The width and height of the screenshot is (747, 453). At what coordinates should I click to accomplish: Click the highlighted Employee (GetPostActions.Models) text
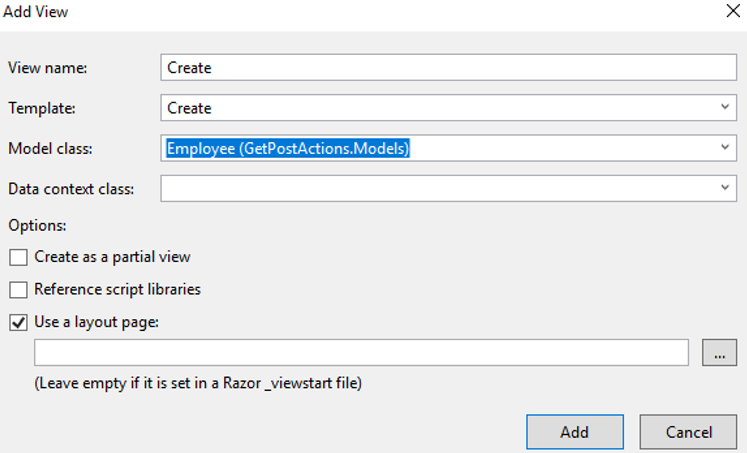point(288,148)
